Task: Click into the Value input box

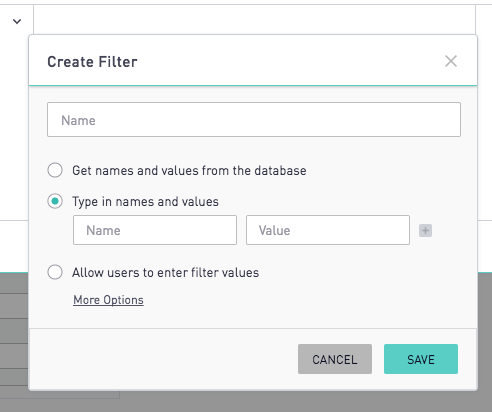Action: (x=328, y=230)
